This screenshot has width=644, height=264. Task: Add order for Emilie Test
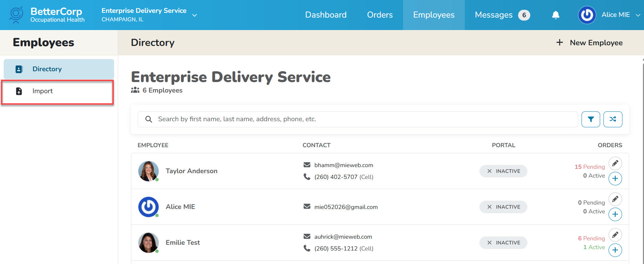point(615,250)
